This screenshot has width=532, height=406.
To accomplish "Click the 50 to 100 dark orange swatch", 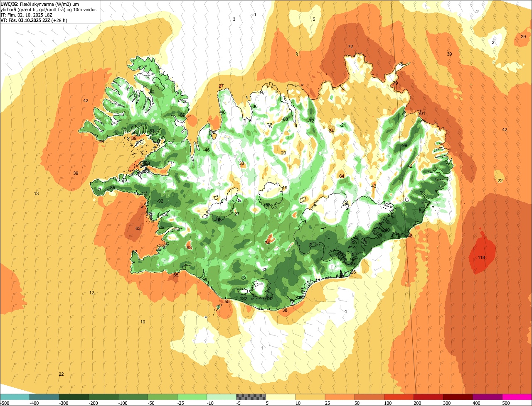I will coord(369,397).
